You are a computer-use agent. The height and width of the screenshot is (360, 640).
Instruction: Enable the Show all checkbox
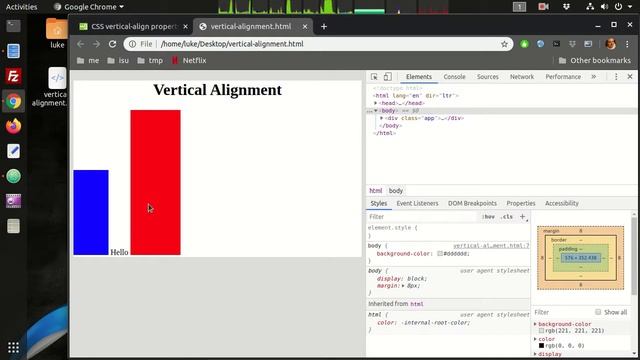(598, 312)
